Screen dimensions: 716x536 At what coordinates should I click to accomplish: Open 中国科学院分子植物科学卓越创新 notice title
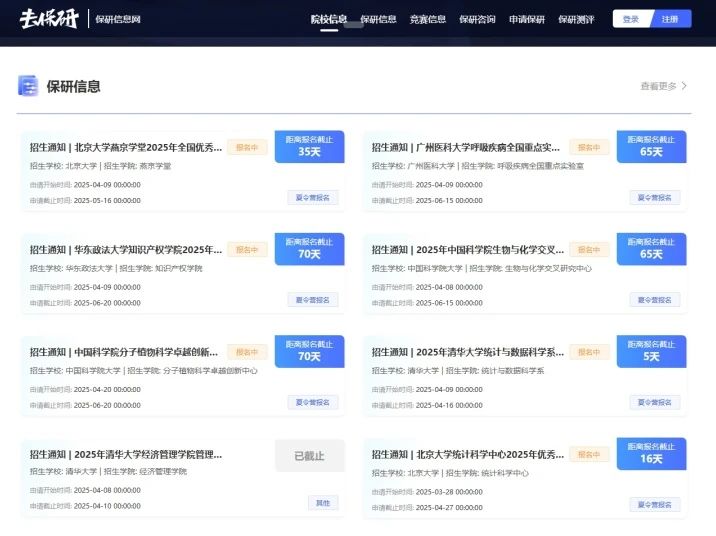[x=124, y=352]
